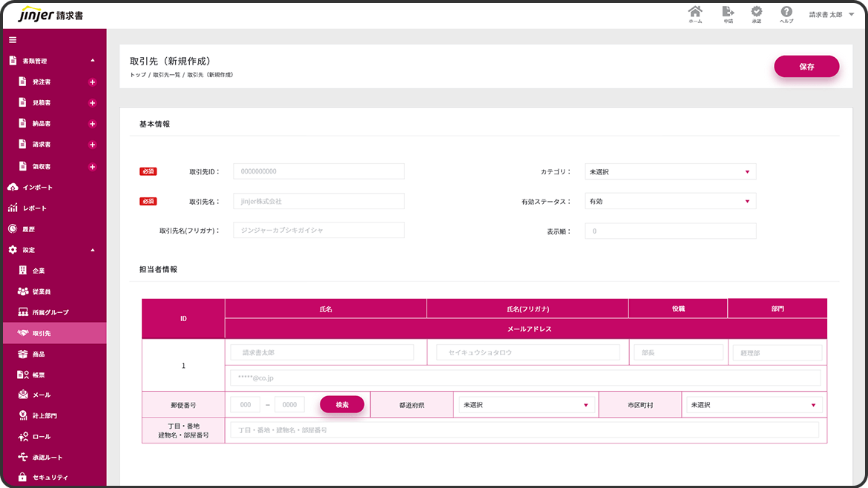Open the カテゴリ dropdown
The image size is (868, 488).
pyautogui.click(x=670, y=172)
